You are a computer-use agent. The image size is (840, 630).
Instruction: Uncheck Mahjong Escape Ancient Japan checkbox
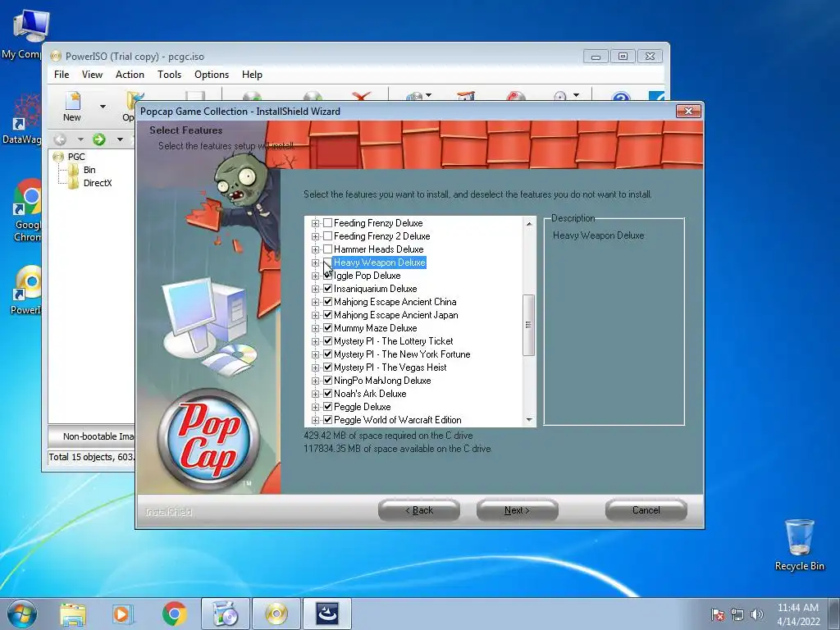pos(328,314)
